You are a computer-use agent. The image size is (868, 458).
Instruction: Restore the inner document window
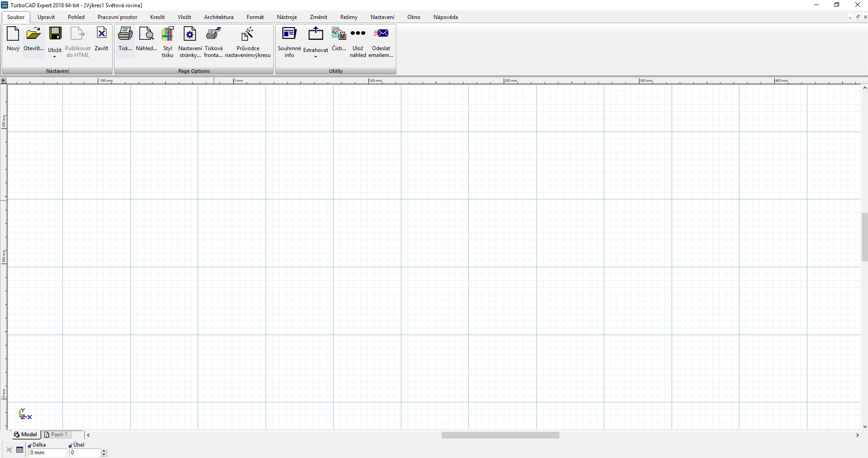[858, 17]
